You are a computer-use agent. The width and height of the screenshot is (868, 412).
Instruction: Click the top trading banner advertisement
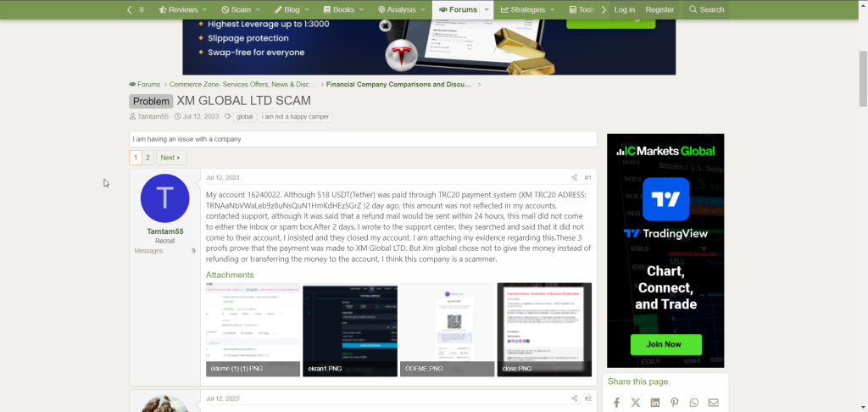coord(429,47)
